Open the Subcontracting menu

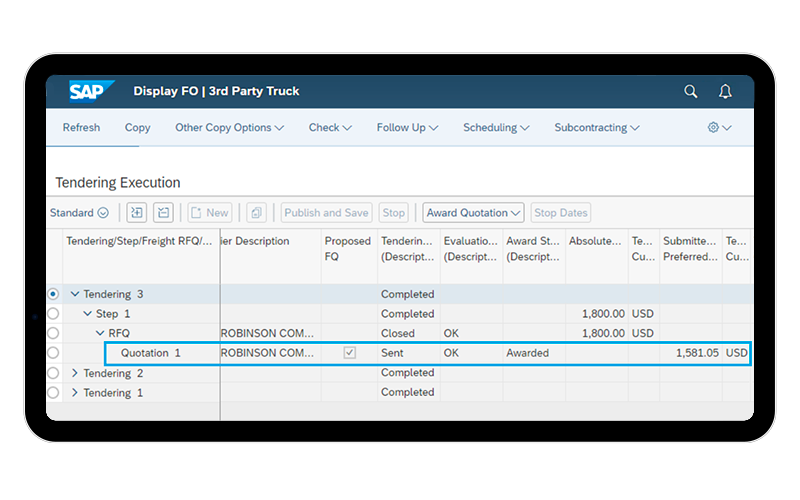597,128
